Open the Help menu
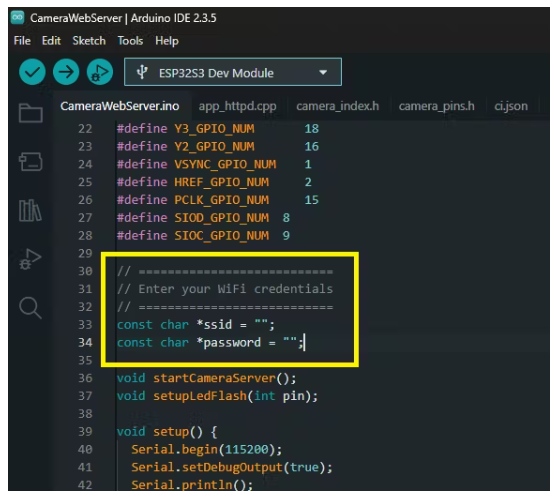Screen dimensions: 556x501 [x=167, y=41]
